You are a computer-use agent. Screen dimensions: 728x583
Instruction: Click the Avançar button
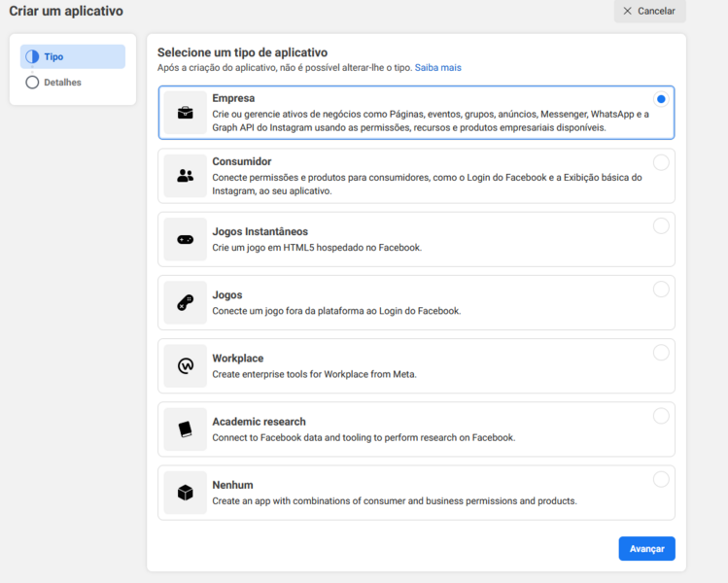coord(646,549)
